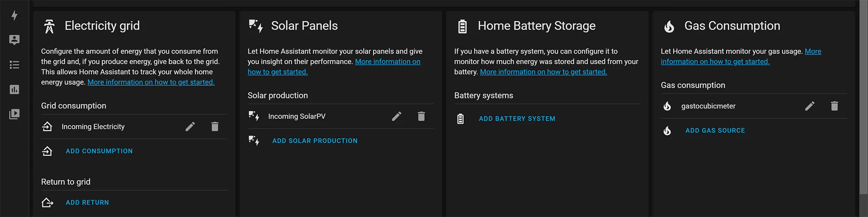Delete the gastocubicmeter gas source
Screen dimensions: 868x217
[x=835, y=106]
